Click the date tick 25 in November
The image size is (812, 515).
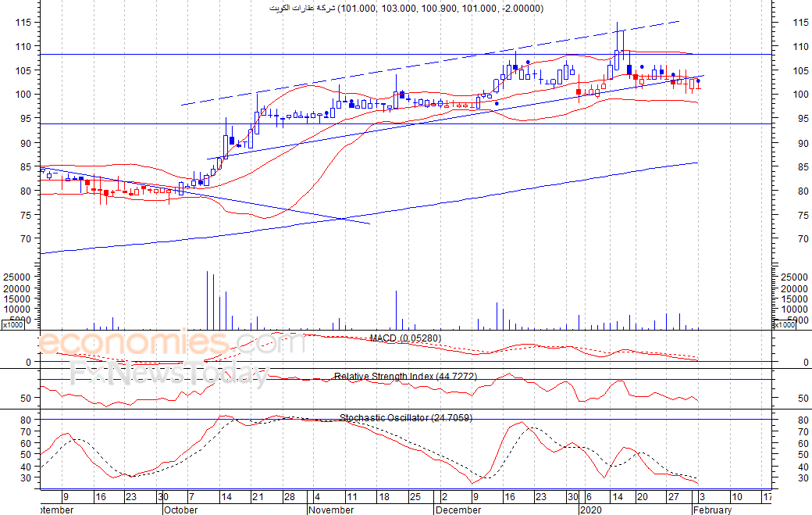coord(415,497)
